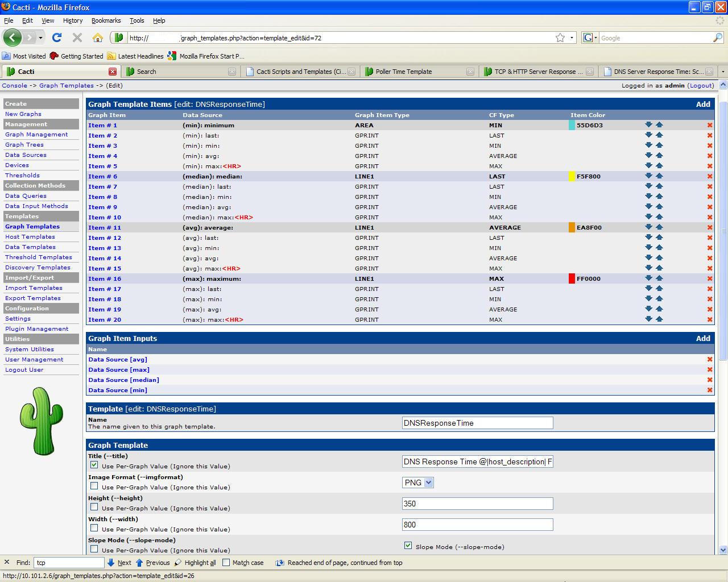Open the Bookmarks menu

pos(106,20)
